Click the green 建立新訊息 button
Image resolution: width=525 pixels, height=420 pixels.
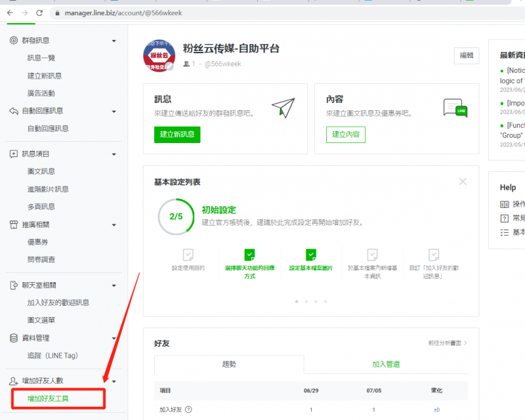tap(177, 135)
